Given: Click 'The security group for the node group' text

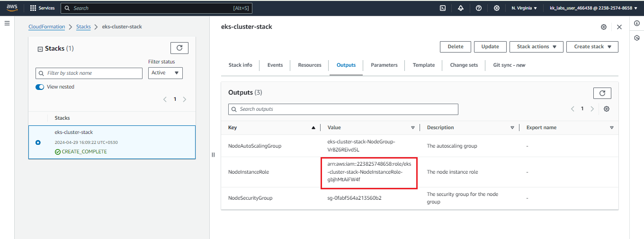Looking at the screenshot, I should (463, 198).
